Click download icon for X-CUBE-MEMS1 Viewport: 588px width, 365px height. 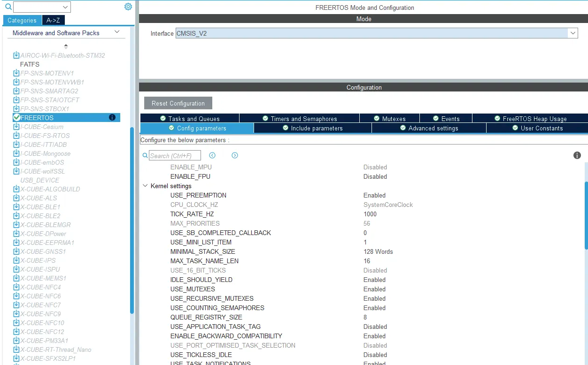click(16, 278)
